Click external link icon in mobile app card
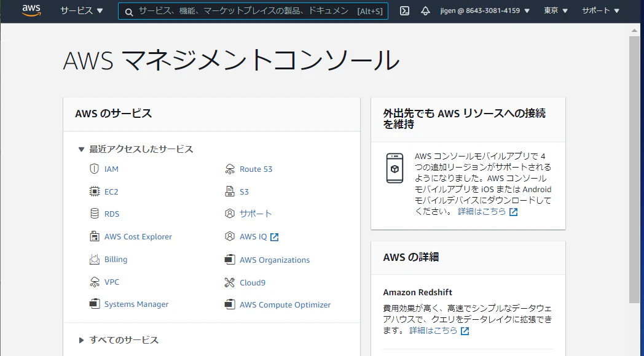The width and height of the screenshot is (644, 356). coord(513,212)
